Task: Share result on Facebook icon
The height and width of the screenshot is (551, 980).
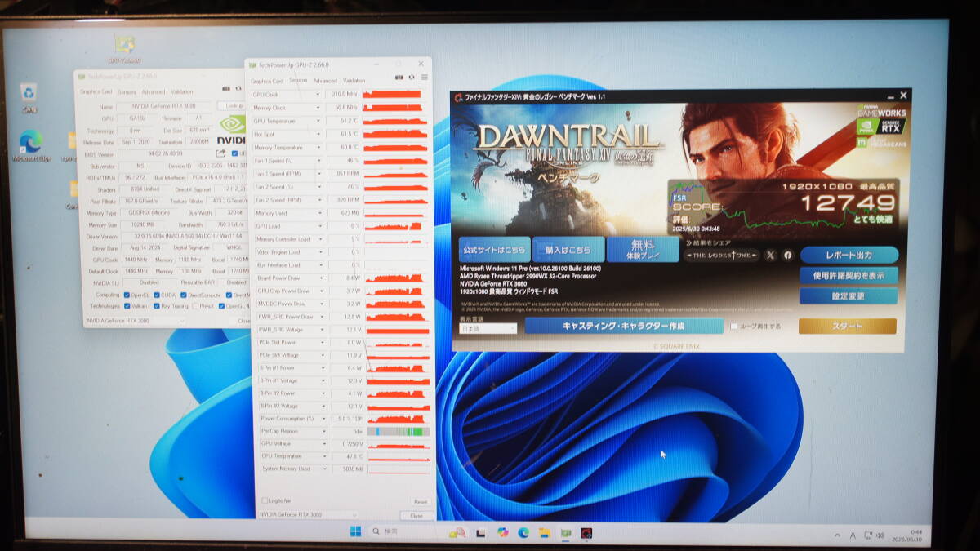Action: pyautogui.click(x=787, y=256)
